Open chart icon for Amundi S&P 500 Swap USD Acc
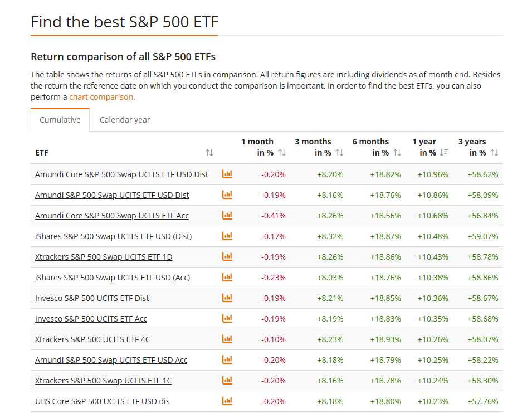This screenshot has height=413, width=532. coord(227,360)
